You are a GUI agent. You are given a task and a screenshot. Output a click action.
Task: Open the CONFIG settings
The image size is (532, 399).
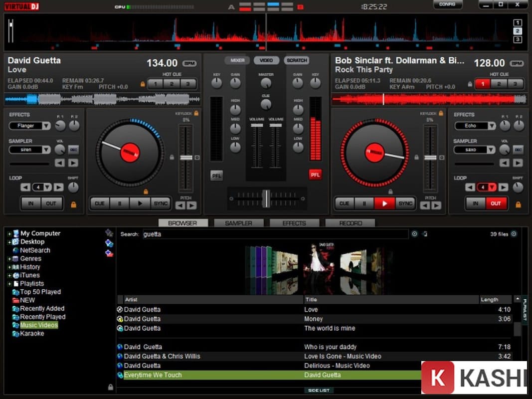pyautogui.click(x=448, y=4)
